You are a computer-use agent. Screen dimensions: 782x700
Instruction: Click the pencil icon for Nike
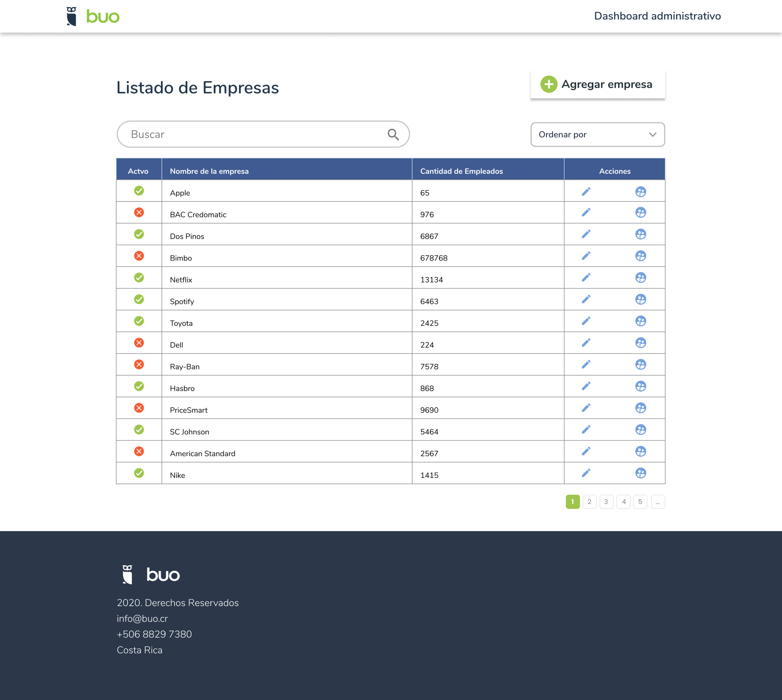[586, 473]
